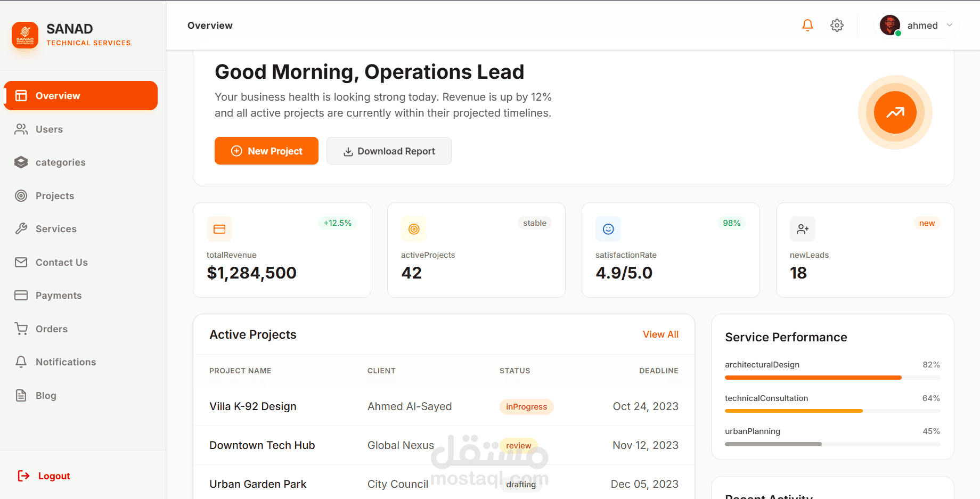Open the Users sidebar menu item
The height and width of the screenshot is (499, 980).
[x=80, y=129]
